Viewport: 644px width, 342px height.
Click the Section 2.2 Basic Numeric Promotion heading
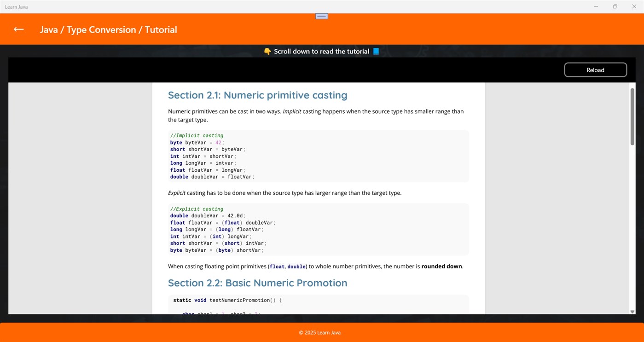click(257, 283)
